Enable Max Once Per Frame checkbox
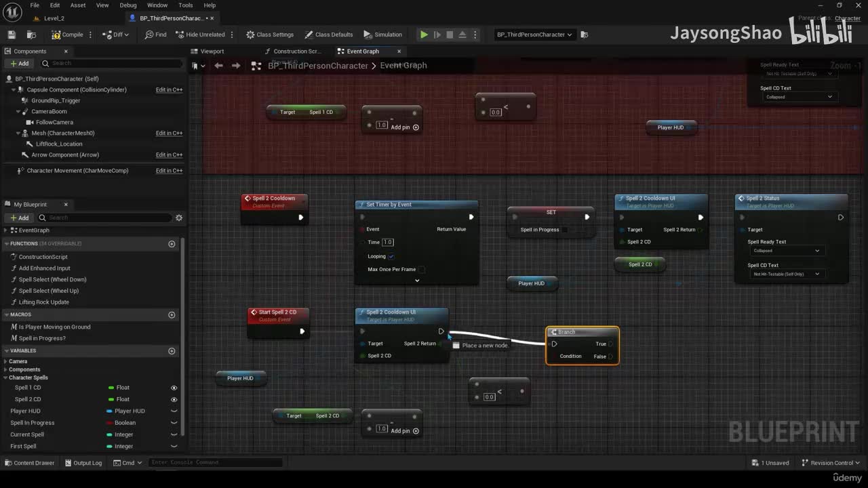 (421, 269)
